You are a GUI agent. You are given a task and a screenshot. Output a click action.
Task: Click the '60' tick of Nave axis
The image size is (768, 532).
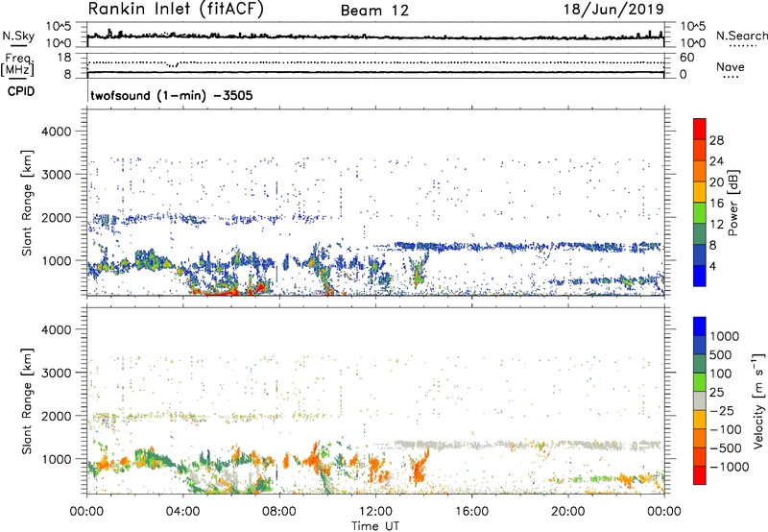click(686, 58)
